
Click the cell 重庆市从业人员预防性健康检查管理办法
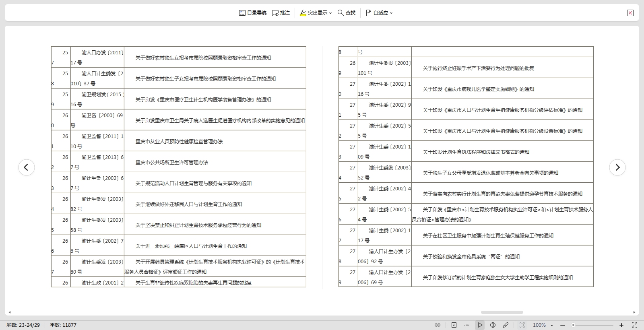(x=215, y=141)
